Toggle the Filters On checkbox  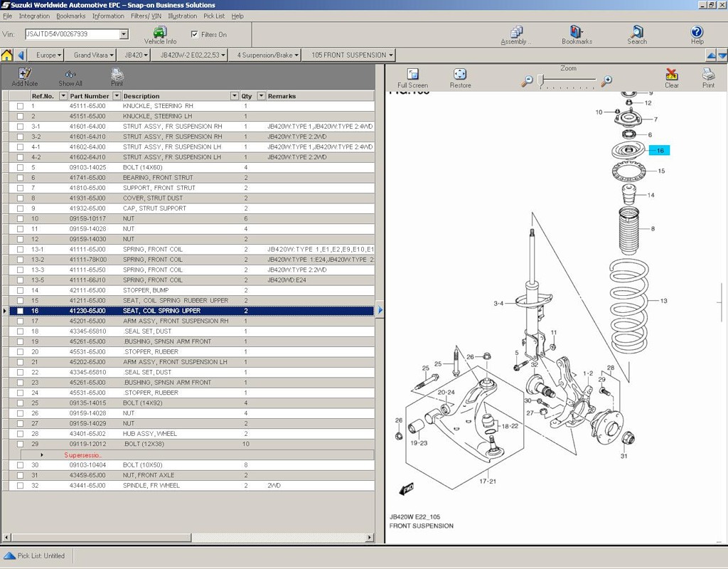pos(195,34)
